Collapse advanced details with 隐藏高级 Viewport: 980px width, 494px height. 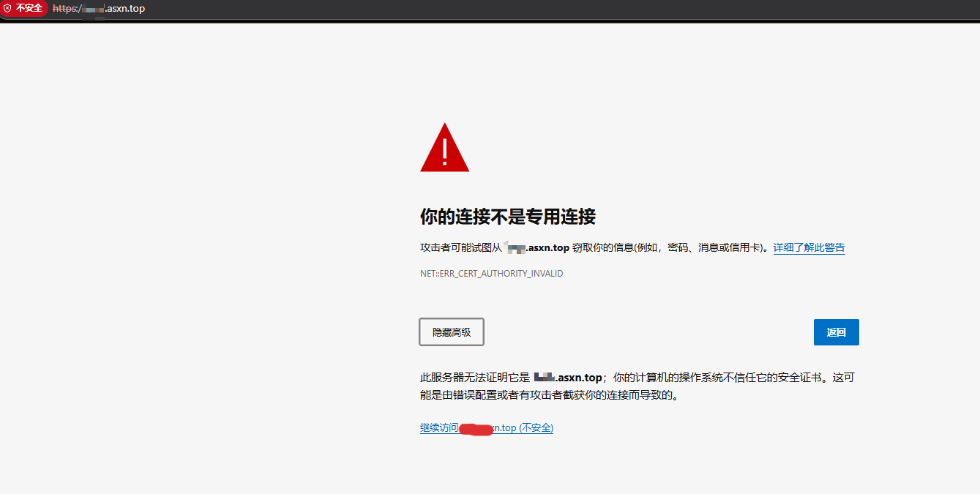click(452, 332)
